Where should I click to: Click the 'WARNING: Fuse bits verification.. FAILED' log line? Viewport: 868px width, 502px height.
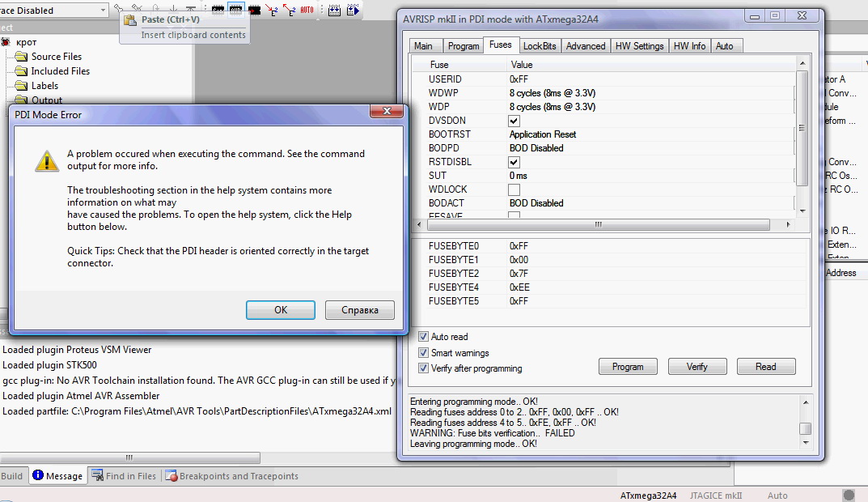coord(492,433)
